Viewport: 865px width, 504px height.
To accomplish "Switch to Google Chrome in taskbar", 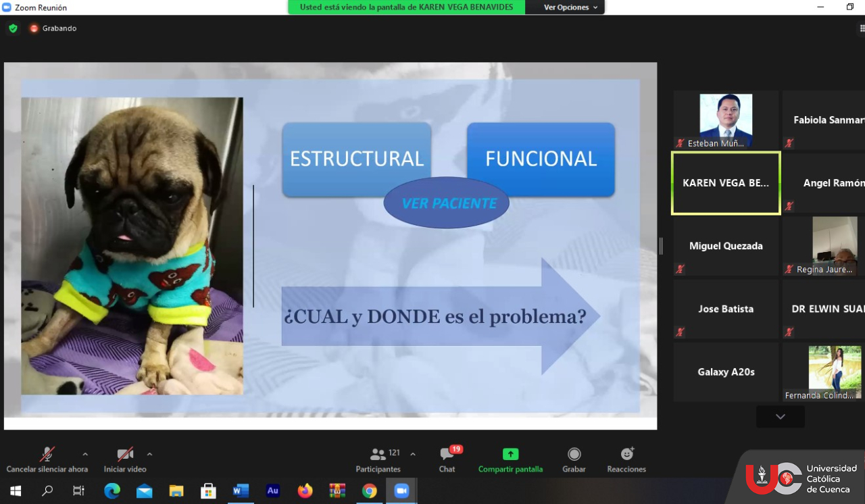I will tap(370, 491).
